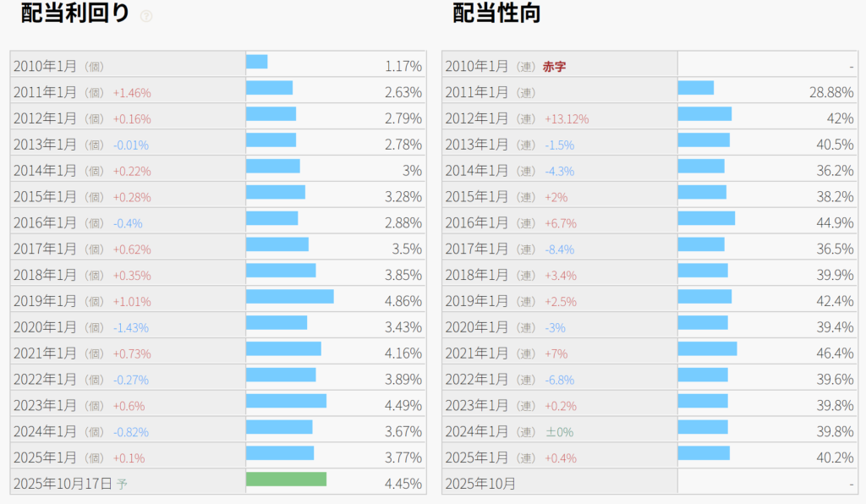The height and width of the screenshot is (504, 866).
Task: Click the green forecast bar for 2025年10月17日
Action: [286, 479]
